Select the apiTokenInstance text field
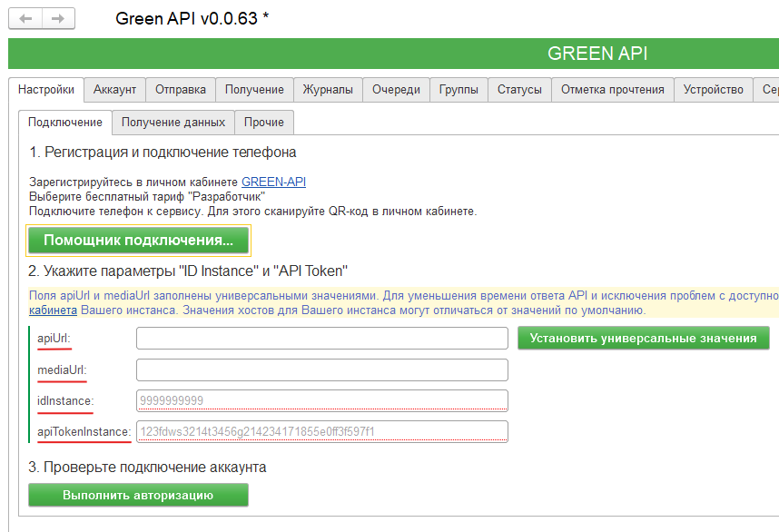Viewport: 779px width, 532px height. click(321, 431)
